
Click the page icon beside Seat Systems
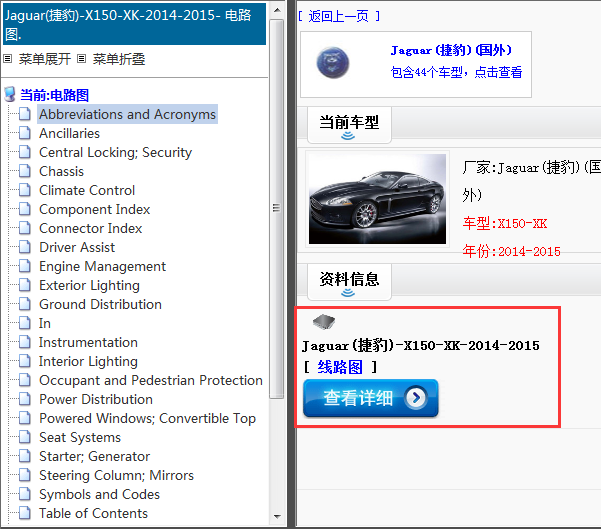(x=25, y=437)
